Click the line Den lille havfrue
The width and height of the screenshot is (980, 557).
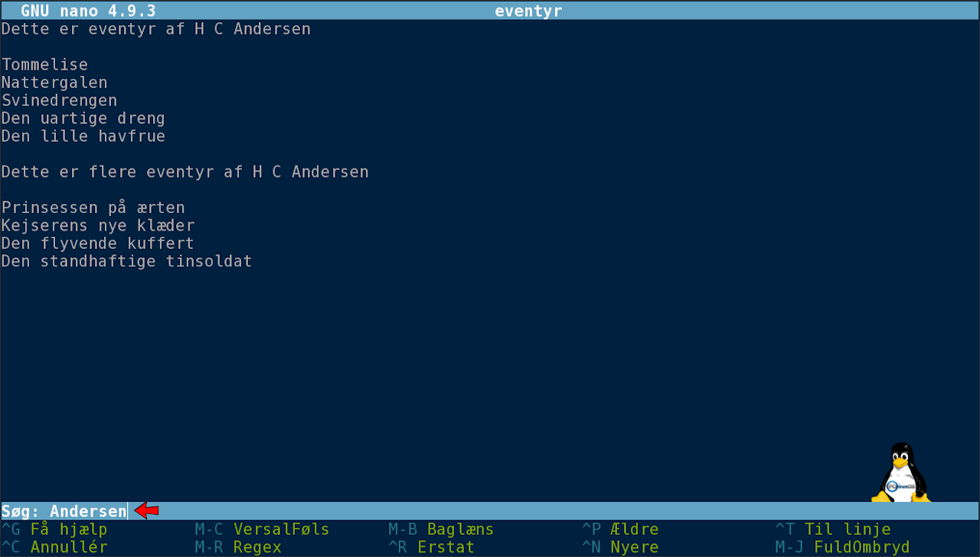[x=83, y=136]
